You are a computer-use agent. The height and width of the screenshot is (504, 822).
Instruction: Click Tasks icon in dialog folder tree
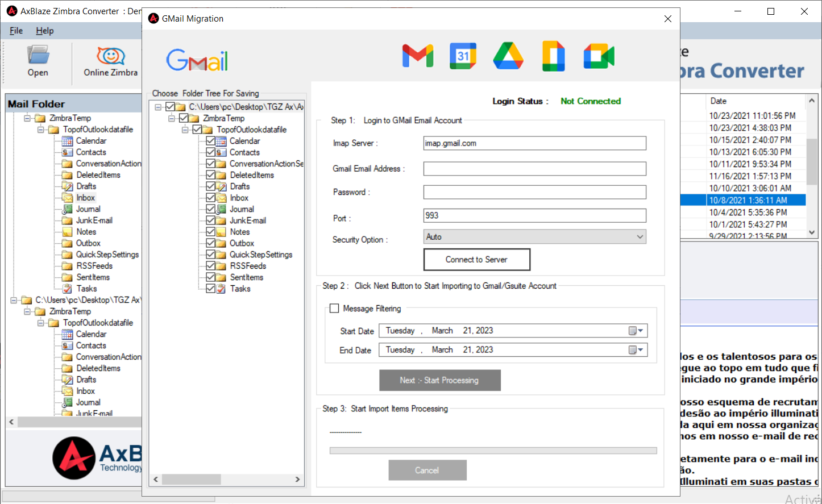(x=221, y=289)
